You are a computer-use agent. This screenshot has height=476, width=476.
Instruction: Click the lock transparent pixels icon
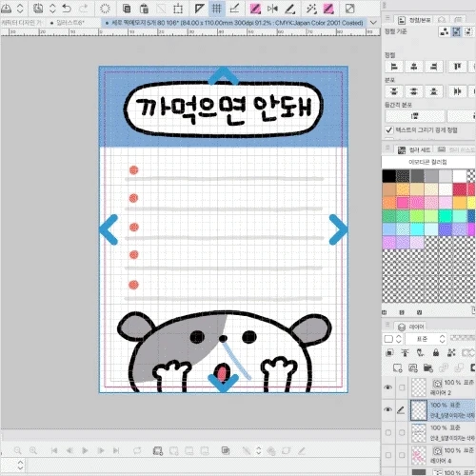451,352
